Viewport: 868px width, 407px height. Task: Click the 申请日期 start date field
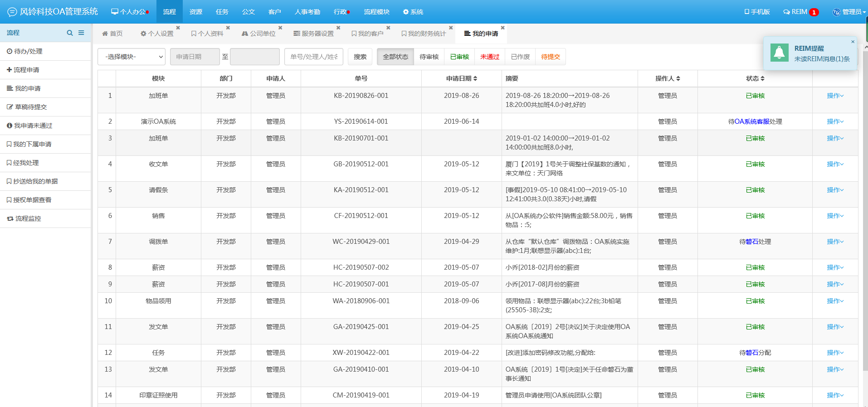[x=195, y=57]
